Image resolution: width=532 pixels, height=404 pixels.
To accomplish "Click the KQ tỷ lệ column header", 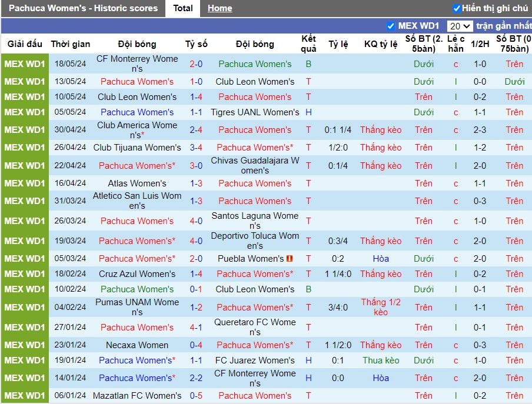I will [381, 44].
